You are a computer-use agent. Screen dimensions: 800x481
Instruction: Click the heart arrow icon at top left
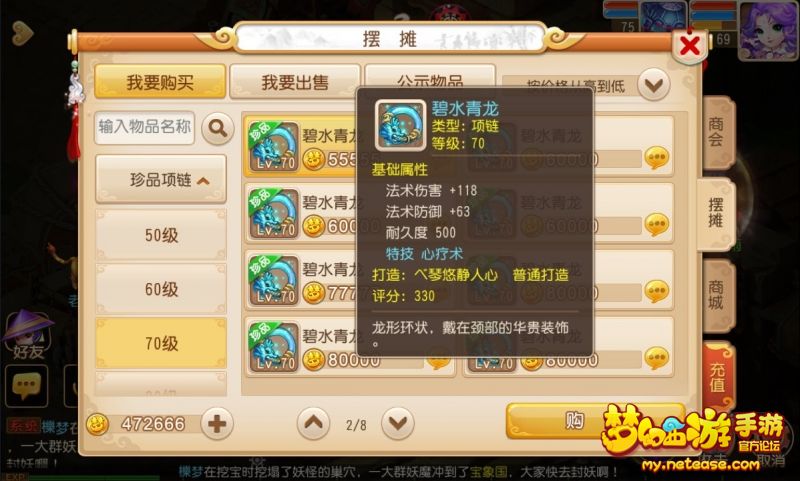point(22,33)
